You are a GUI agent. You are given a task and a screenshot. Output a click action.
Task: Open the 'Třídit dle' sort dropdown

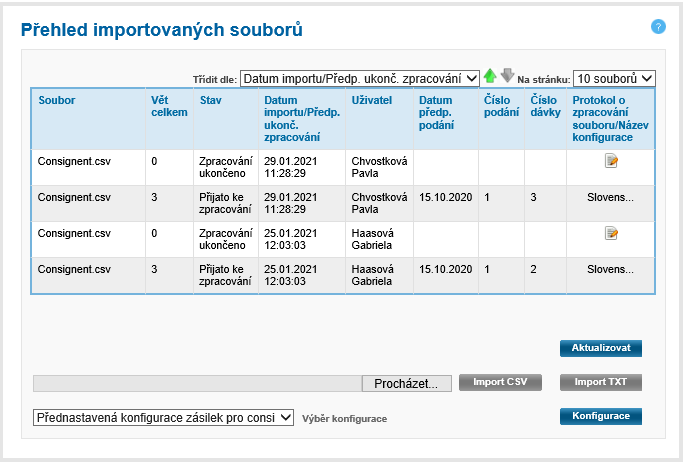pos(360,78)
